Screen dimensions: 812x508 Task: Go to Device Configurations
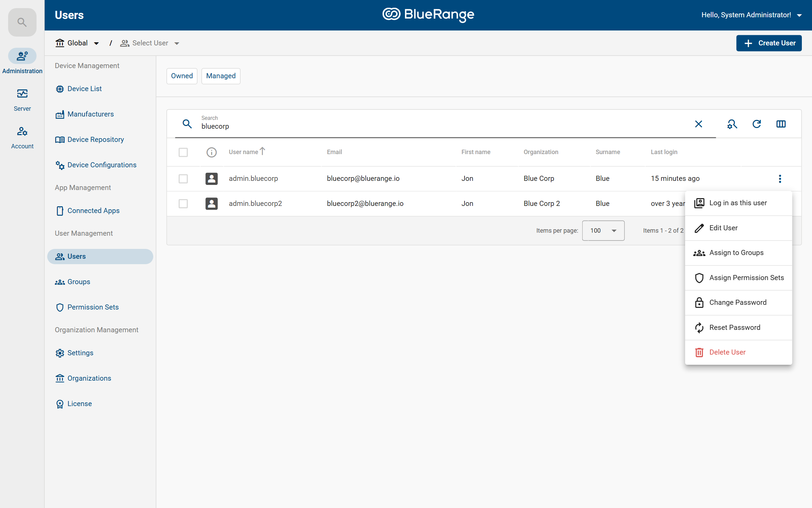100,165
